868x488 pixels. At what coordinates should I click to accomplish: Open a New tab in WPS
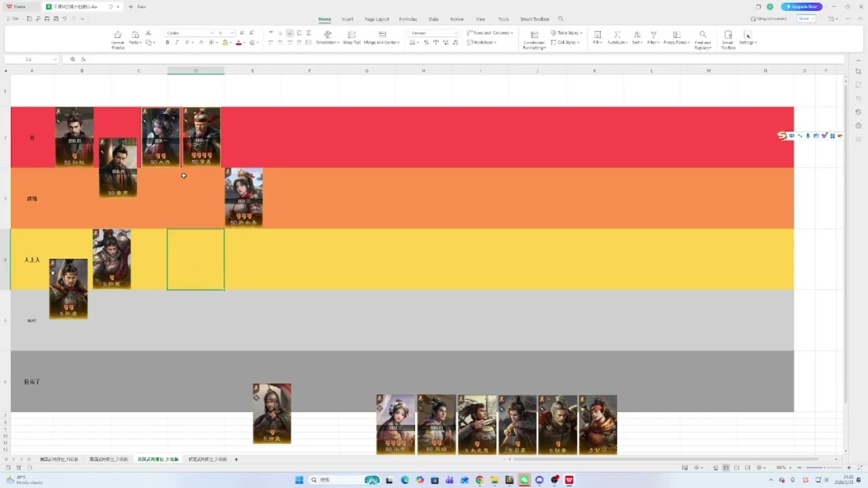coord(138,7)
